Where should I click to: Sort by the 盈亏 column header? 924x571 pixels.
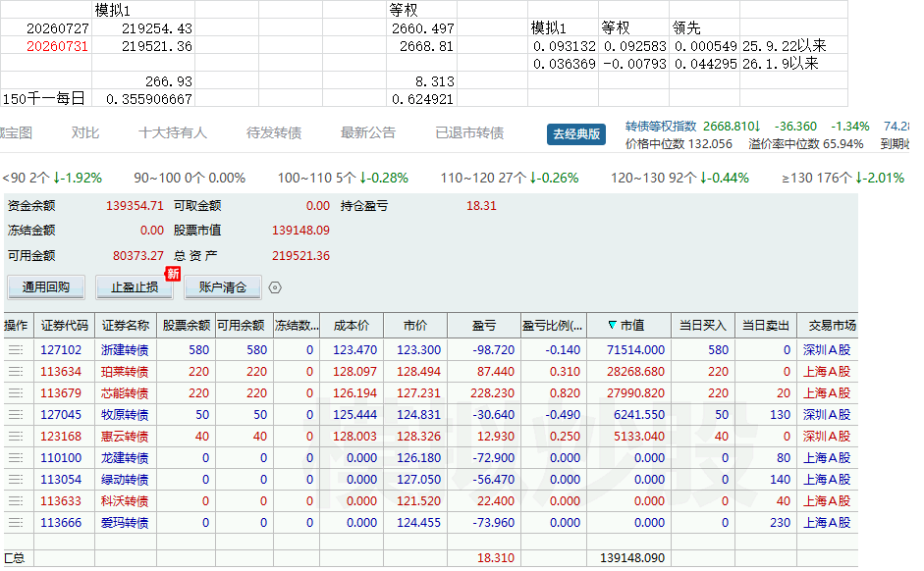tap(484, 326)
